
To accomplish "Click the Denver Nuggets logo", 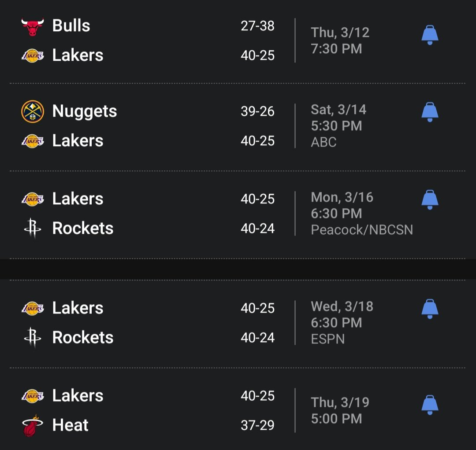I will coord(33,111).
